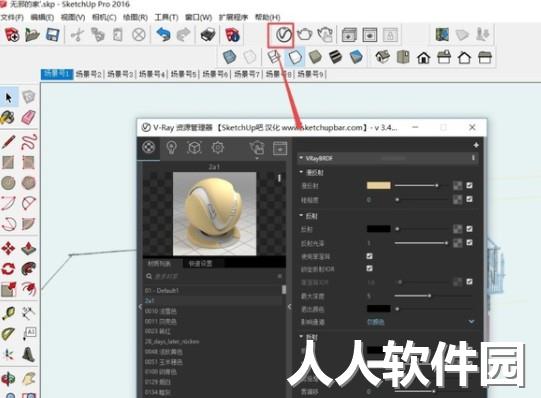Image resolution: width=541 pixels, height=398 pixels.
Task: Select the pink Eraser tool
Action: pos(28,117)
